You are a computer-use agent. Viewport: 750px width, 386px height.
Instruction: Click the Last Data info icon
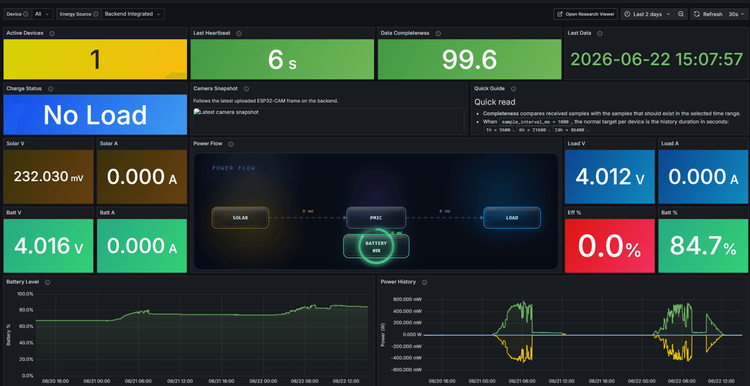point(600,33)
